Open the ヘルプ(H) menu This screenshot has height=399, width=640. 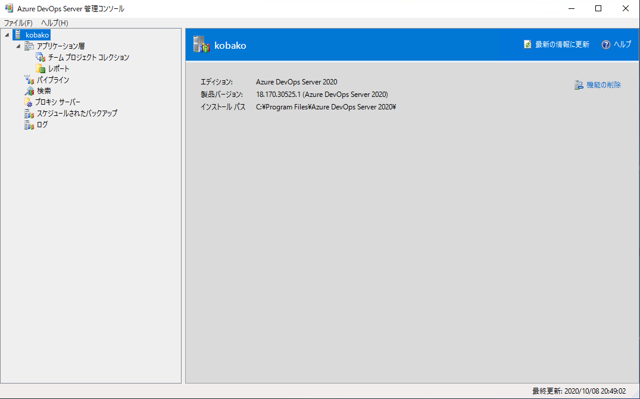click(x=54, y=23)
